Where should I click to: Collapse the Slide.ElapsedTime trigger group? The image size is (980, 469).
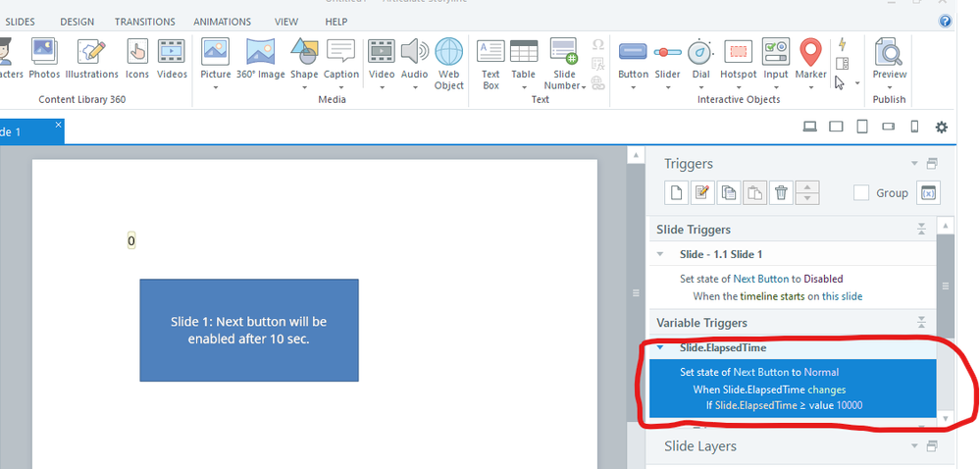tap(660, 347)
